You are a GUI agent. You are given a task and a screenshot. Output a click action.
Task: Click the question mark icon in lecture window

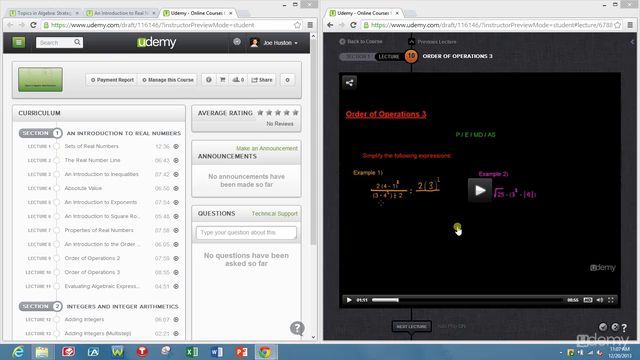pos(624,327)
